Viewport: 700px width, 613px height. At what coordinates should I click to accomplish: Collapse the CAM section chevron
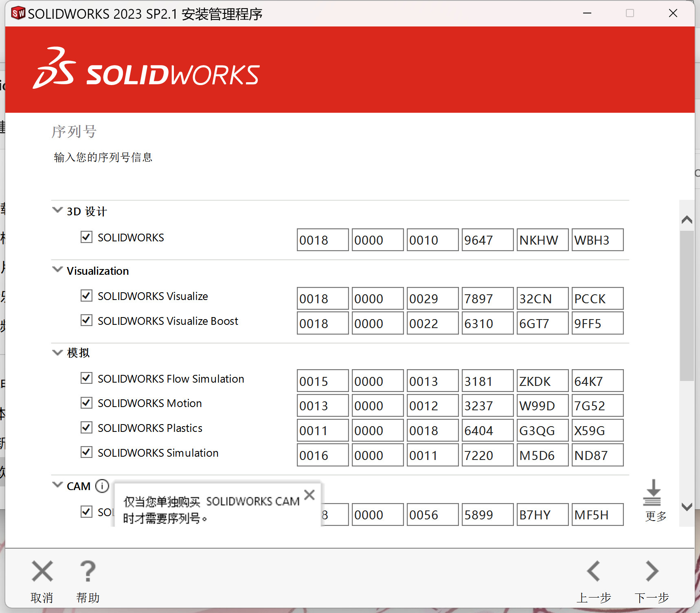tap(57, 485)
